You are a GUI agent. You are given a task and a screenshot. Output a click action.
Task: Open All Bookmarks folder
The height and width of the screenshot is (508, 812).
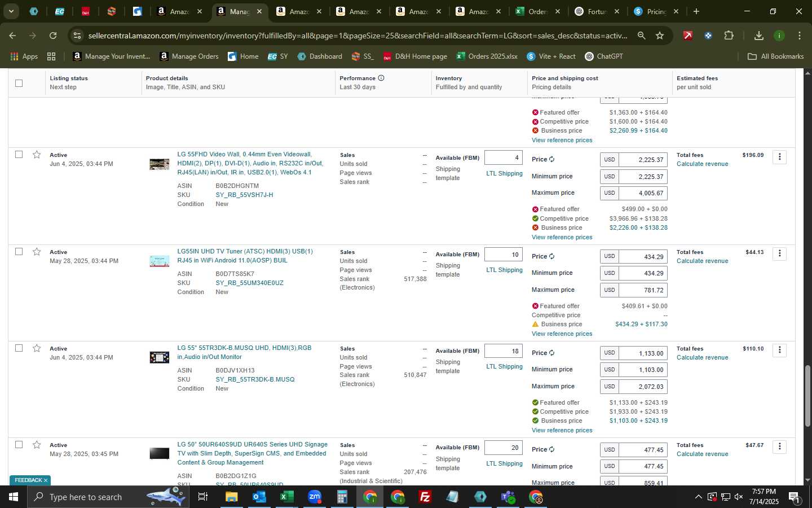[x=775, y=56]
